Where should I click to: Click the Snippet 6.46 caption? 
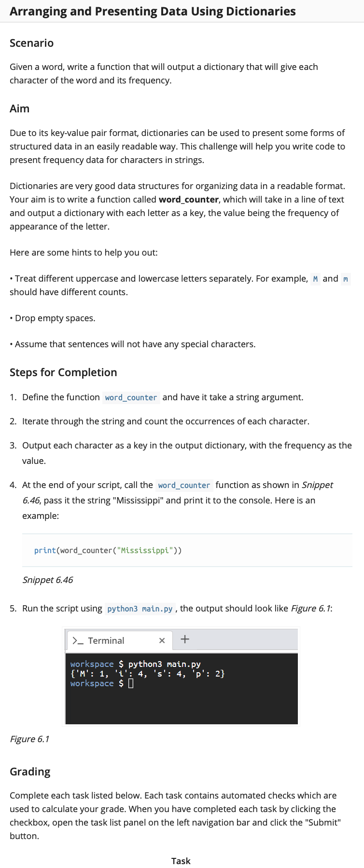pos(48,580)
